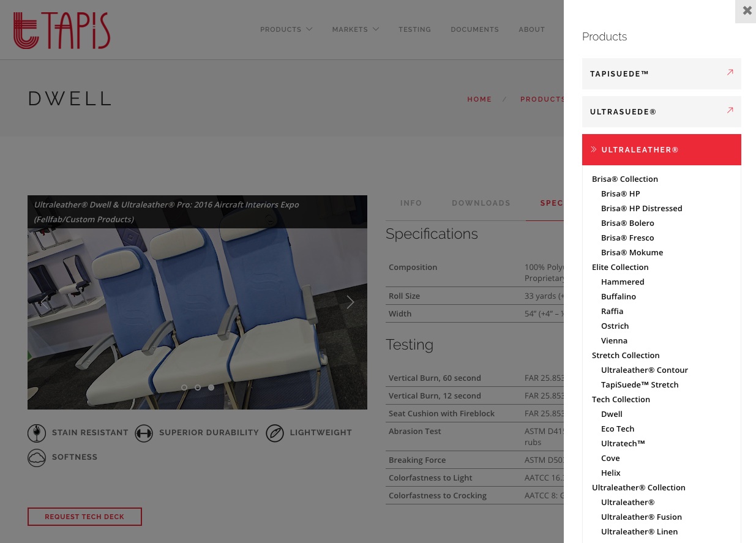Select the Hammered product
756x543 pixels.
click(623, 282)
